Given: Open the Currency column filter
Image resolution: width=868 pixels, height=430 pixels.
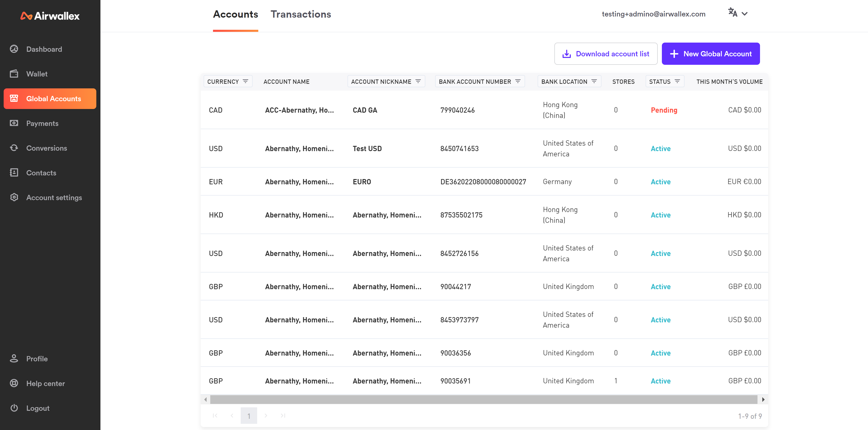Looking at the screenshot, I should pyautogui.click(x=246, y=81).
